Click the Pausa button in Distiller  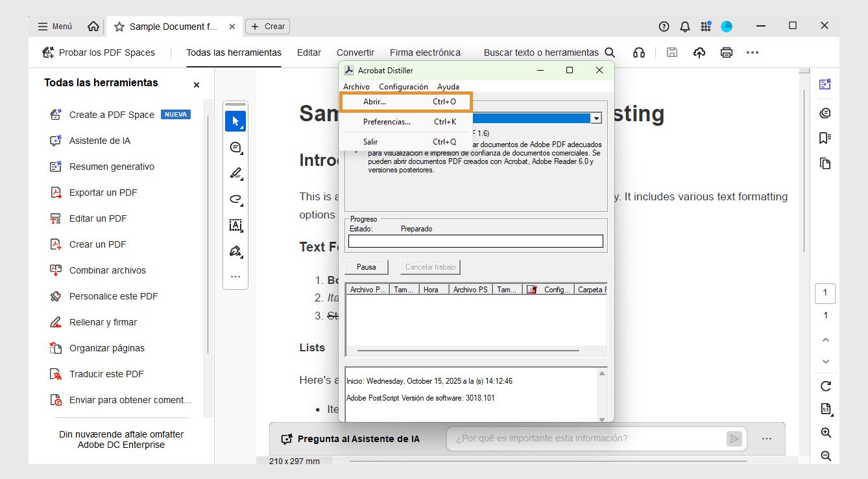(x=367, y=267)
